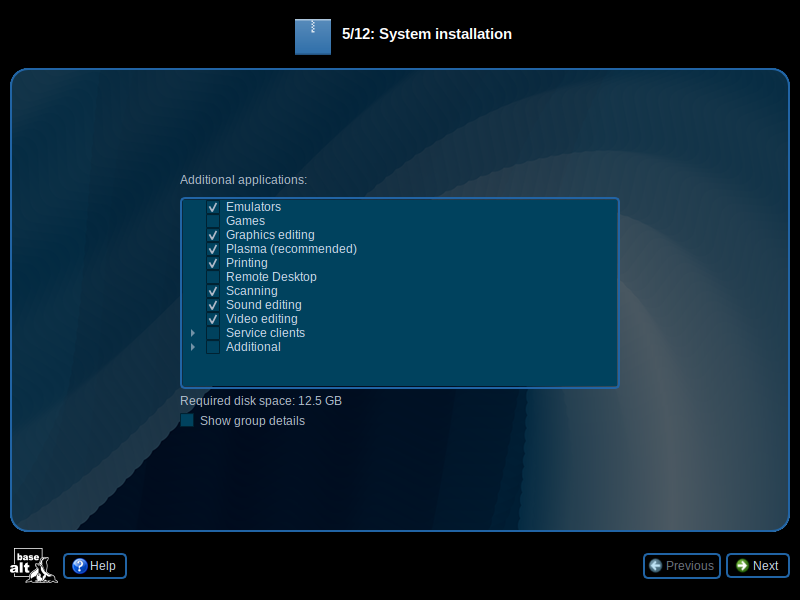Enable the Games checkbox

point(213,221)
